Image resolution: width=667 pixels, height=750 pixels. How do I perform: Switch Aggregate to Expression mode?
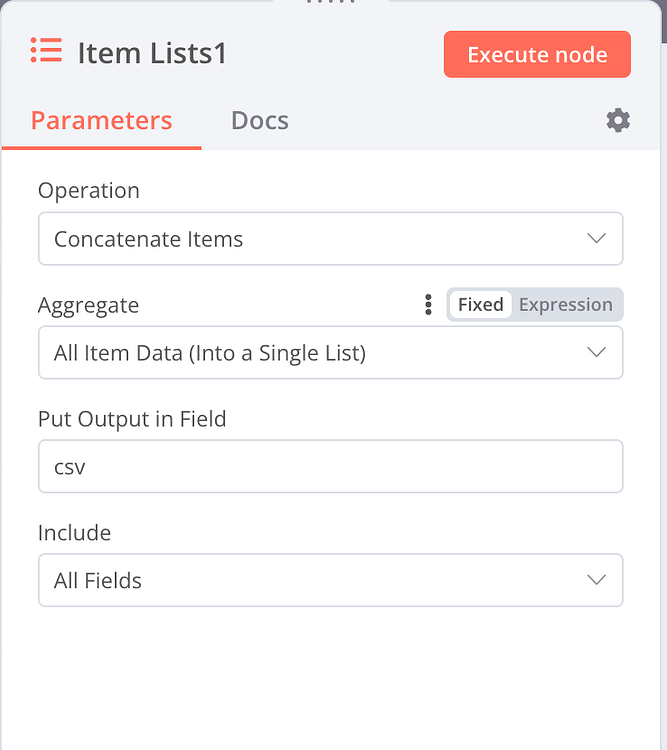pyautogui.click(x=565, y=305)
